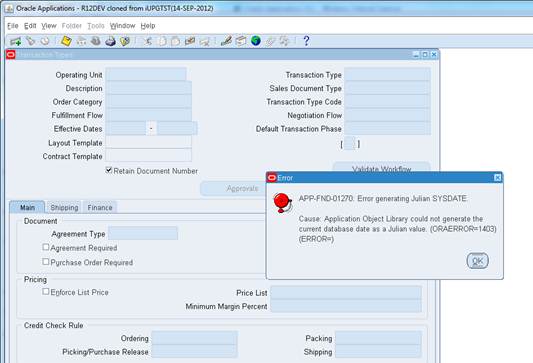The image size is (533, 363).
Task: Click the Translations globe icon
Action: coord(256,41)
